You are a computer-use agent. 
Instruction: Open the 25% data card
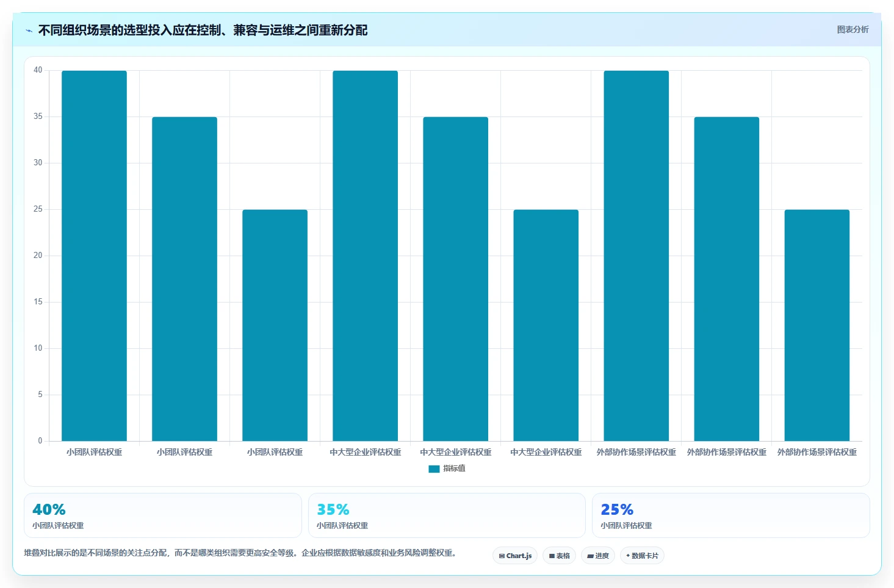tap(731, 515)
